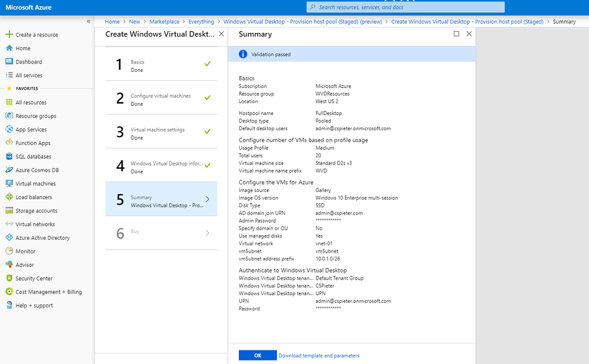This screenshot has height=364, width=589.
Task: Click the Azure Active Directory icon
Action: [9, 237]
